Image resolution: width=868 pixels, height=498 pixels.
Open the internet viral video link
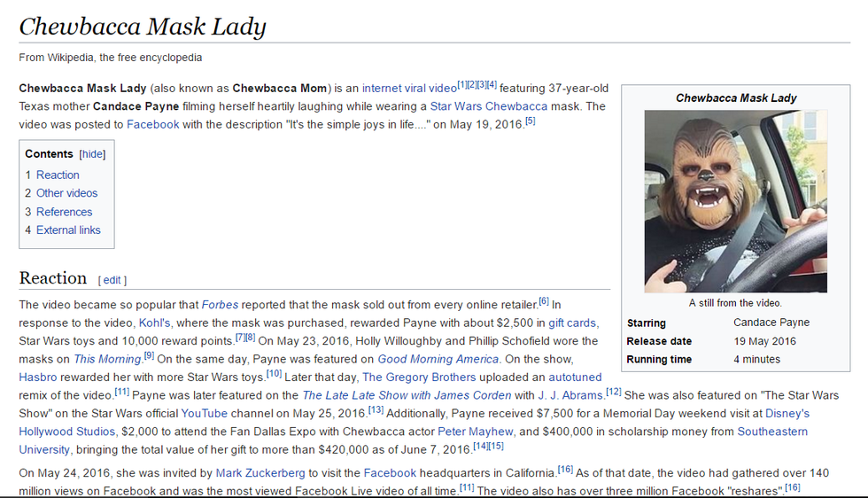tap(408, 89)
